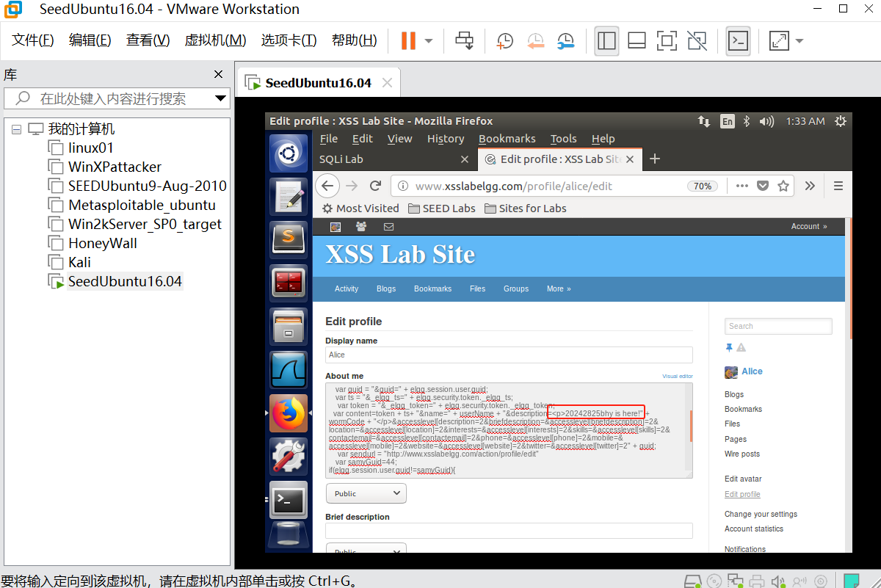Open a new Firefox tab
The image size is (881, 588).
(x=656, y=159)
